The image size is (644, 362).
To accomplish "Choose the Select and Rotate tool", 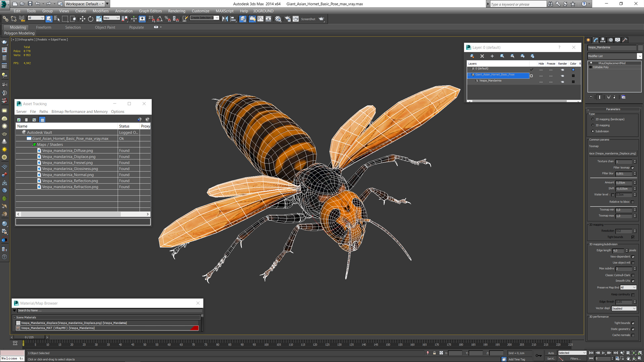I will [91, 19].
